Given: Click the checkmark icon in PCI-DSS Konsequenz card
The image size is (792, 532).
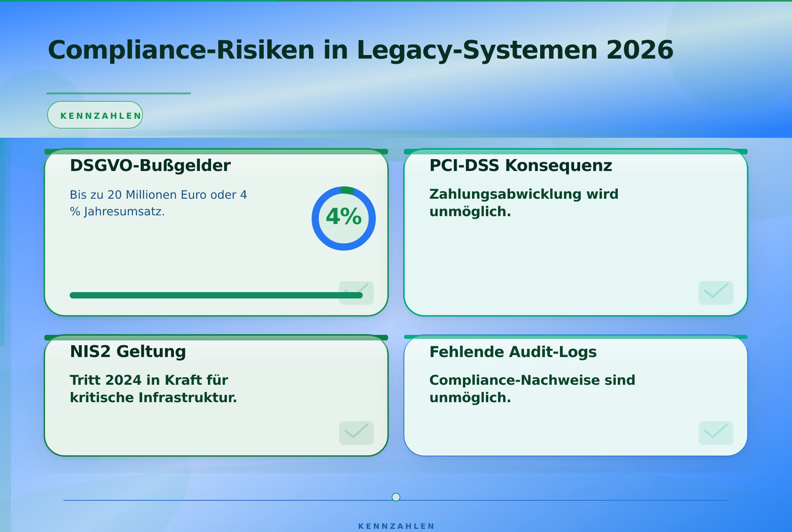Looking at the screenshot, I should click(x=716, y=293).
